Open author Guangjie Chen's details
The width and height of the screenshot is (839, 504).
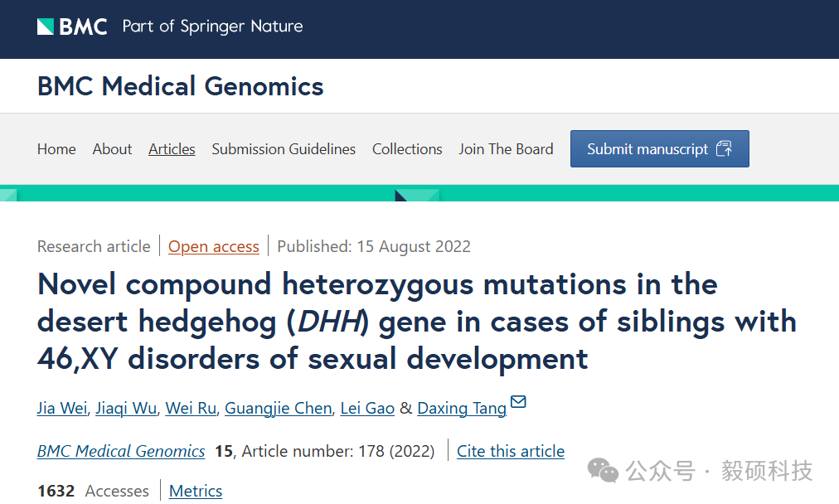[279, 408]
